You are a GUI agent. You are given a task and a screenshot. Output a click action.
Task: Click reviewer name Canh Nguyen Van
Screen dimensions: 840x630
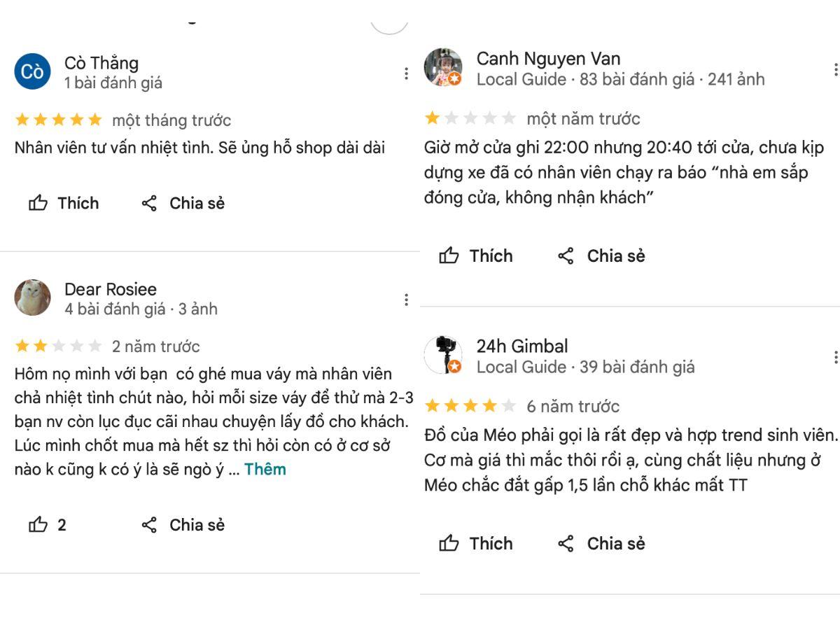[x=548, y=59]
